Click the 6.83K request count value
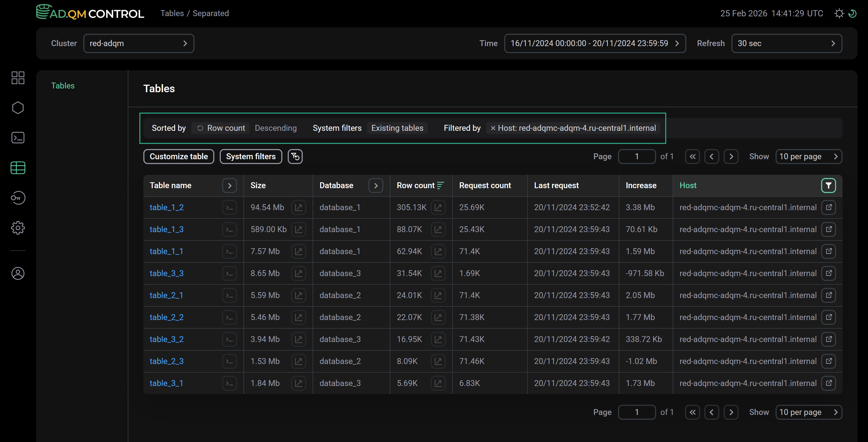This screenshot has height=442, width=868. (x=469, y=383)
